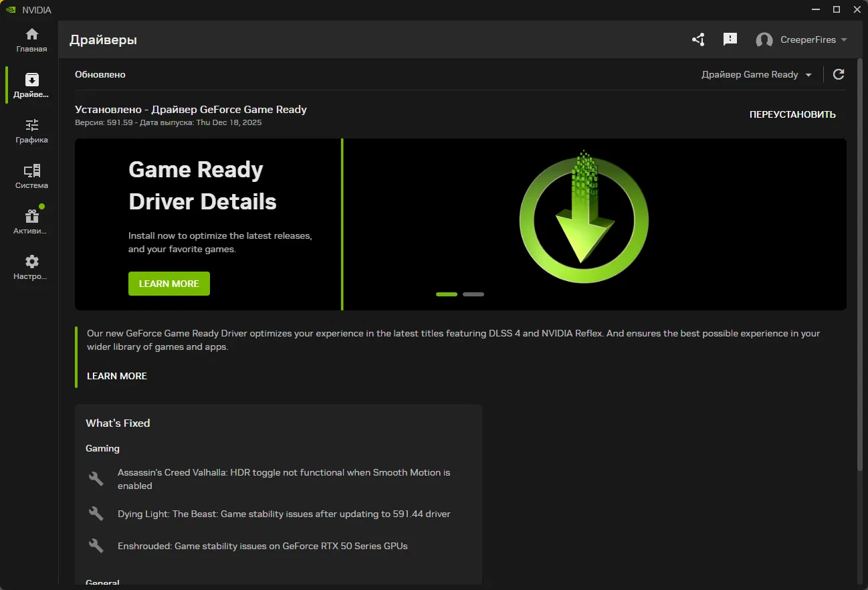Switch to the second banner slide

click(x=473, y=294)
